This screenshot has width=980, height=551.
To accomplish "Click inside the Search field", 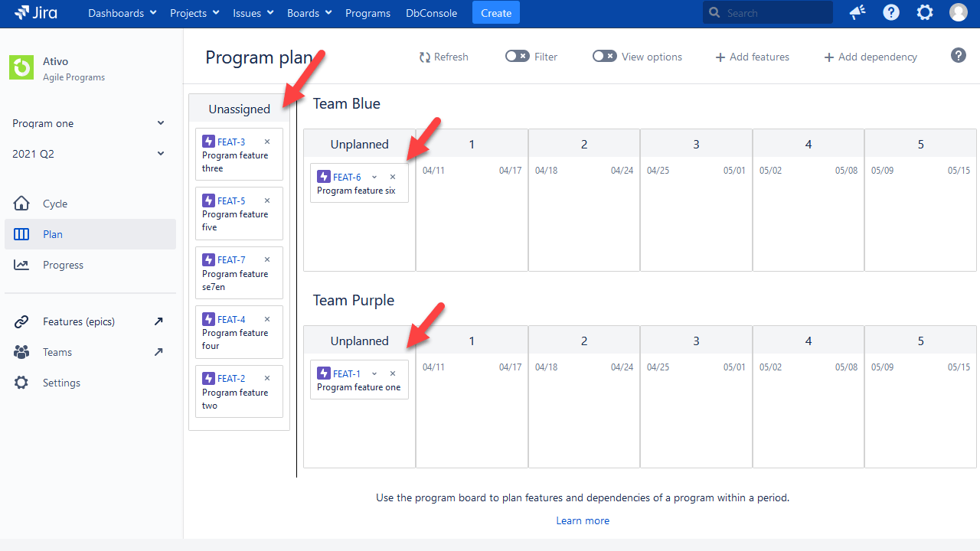I will [766, 12].
